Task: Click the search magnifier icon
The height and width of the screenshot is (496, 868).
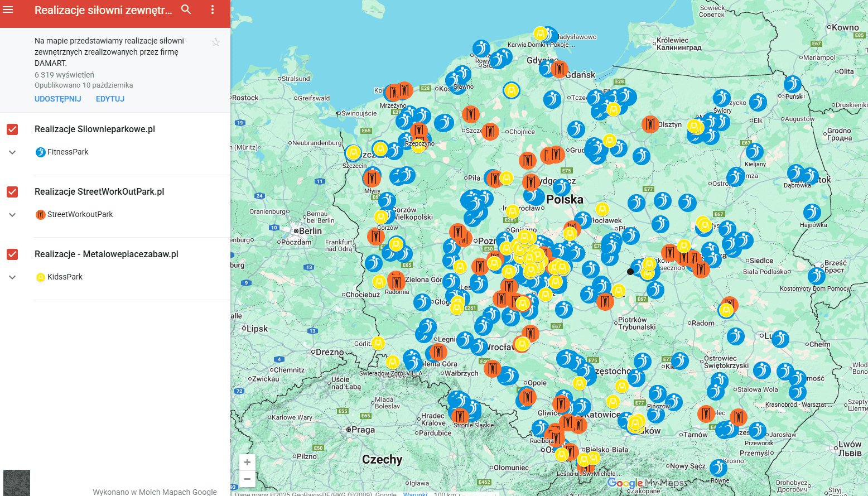Action: [186, 9]
